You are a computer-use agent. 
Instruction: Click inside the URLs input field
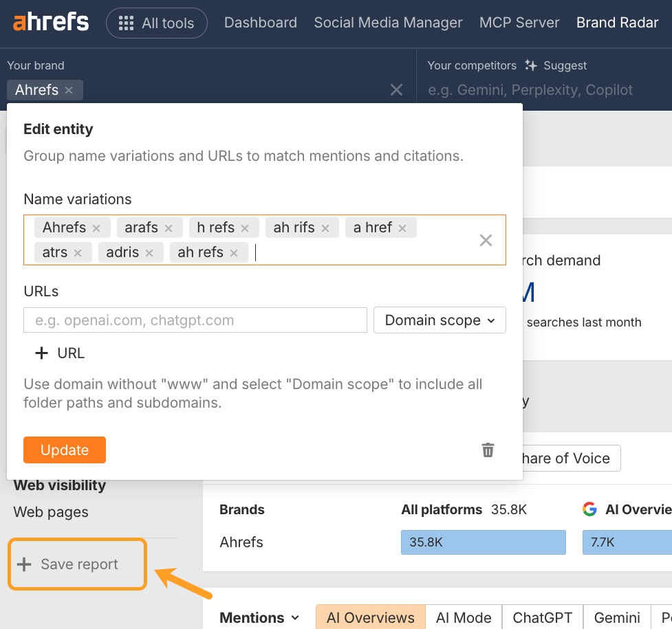coord(195,320)
